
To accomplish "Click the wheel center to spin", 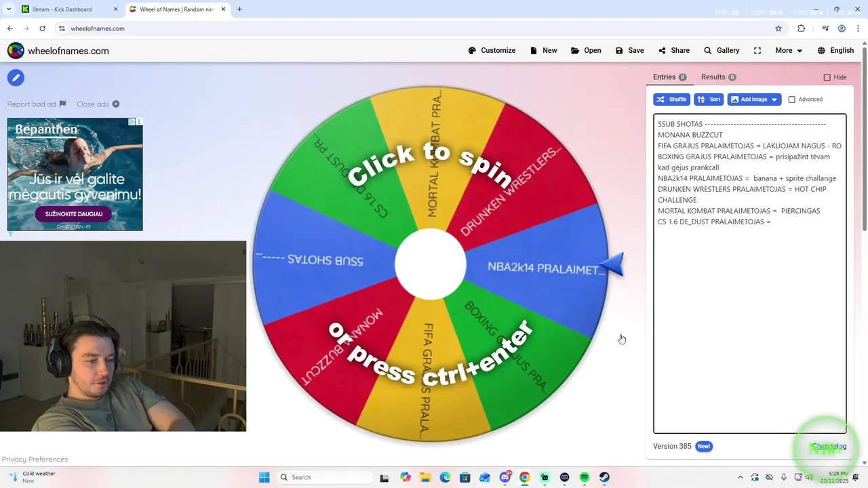I will coord(430,264).
